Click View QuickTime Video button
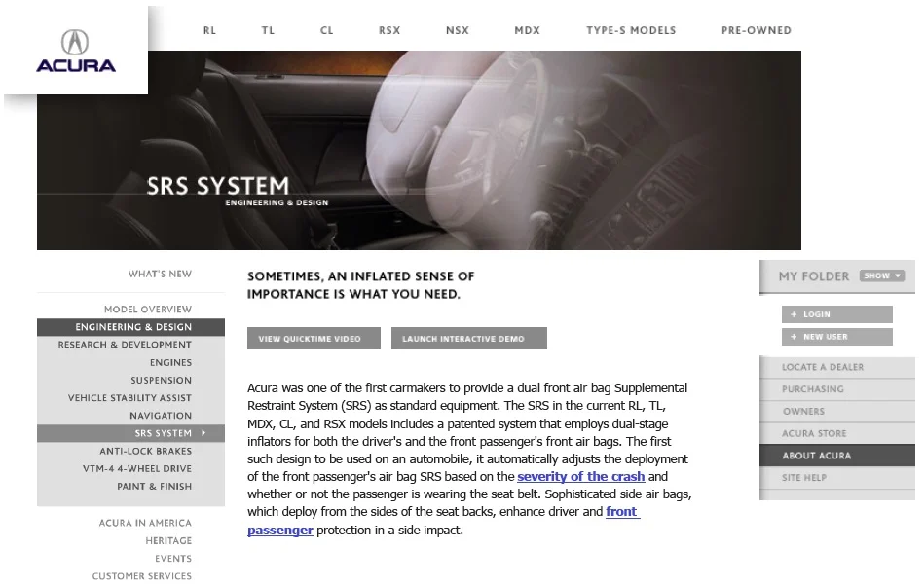This screenshot has height=586, width=924. [x=314, y=339]
